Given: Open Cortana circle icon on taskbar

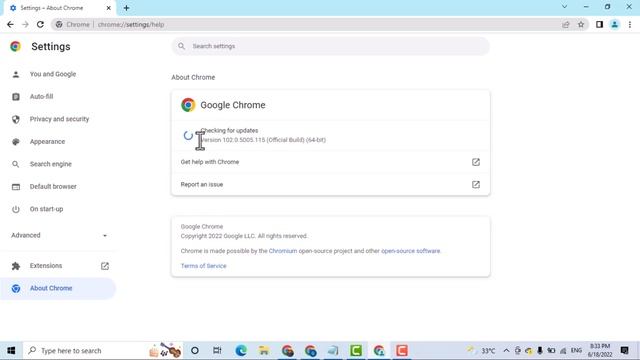Looking at the screenshot, I should [x=195, y=351].
